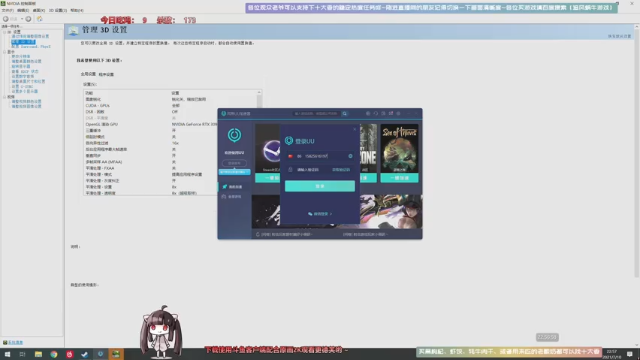This screenshot has height=360, width=640.
Task: Click the gift icon with red dot in UU header
Action: [391, 113]
